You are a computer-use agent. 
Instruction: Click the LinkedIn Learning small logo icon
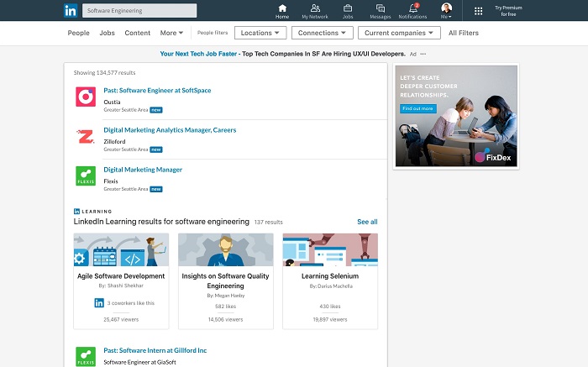76,212
